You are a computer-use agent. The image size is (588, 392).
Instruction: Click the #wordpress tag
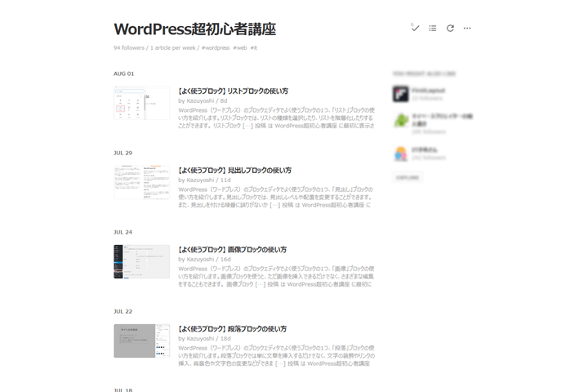click(216, 47)
